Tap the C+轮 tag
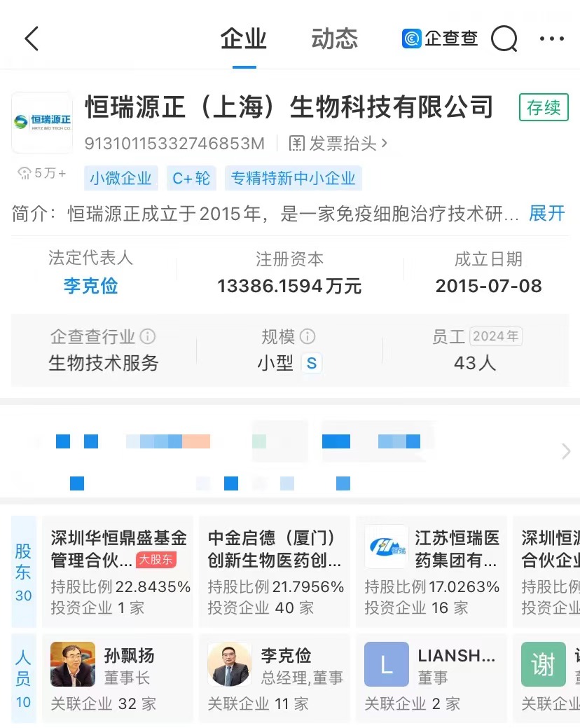Screen dimensions: 580x728 (191, 178)
